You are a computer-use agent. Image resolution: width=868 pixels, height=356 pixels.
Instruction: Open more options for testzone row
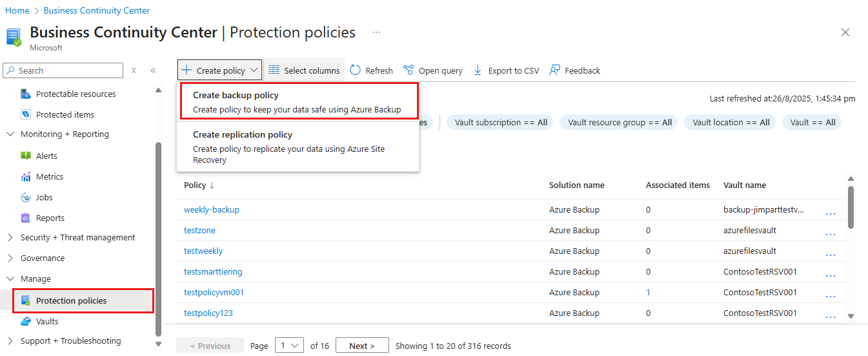pyautogui.click(x=831, y=233)
